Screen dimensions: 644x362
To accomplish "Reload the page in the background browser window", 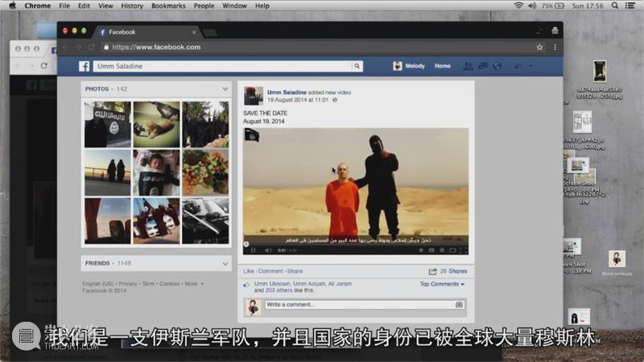I will (44, 66).
